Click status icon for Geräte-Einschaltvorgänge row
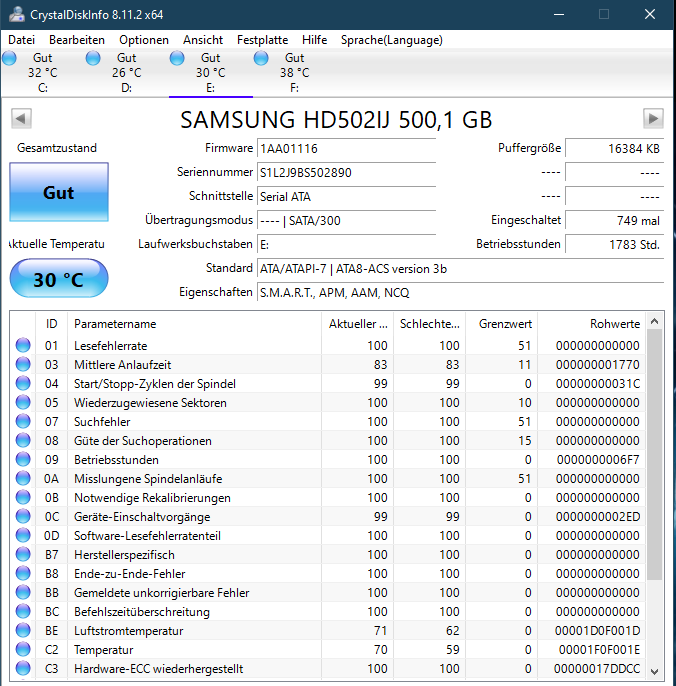 click(x=23, y=517)
